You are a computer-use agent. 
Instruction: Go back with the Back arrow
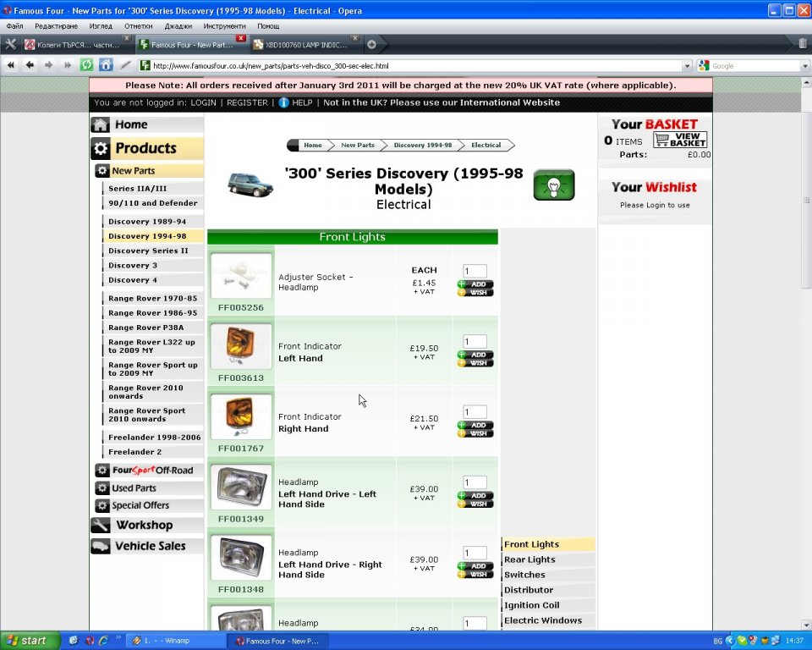click(x=30, y=65)
